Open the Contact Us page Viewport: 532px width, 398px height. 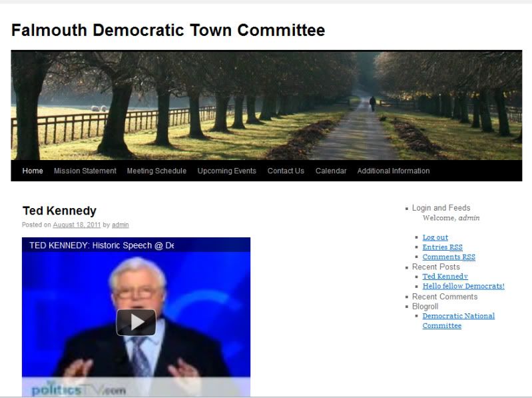point(286,171)
